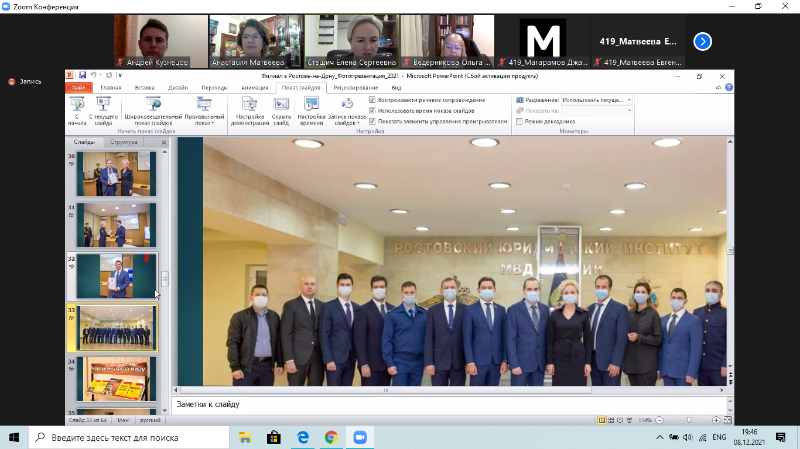Open Set Up Slide Show (Настройка демонстрации)
This screenshot has width=800, height=449.
tap(249, 110)
